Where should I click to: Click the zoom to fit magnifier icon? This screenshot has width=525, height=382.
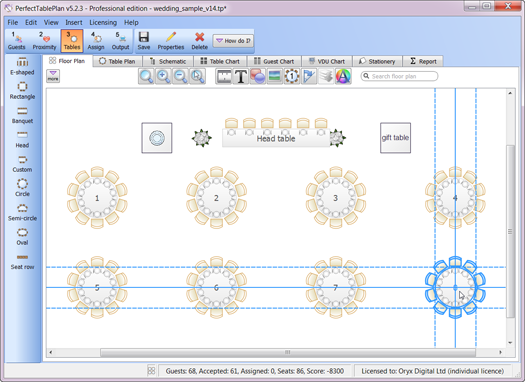[146, 76]
